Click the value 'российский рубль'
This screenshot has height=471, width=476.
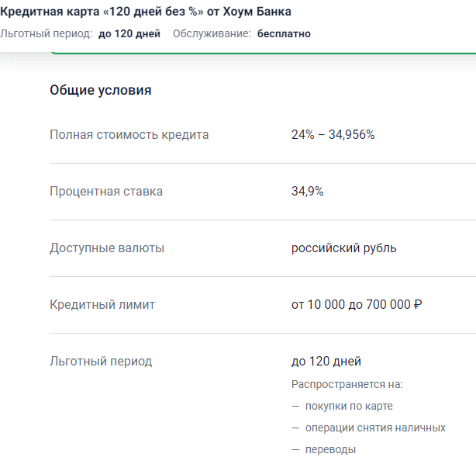pos(344,248)
